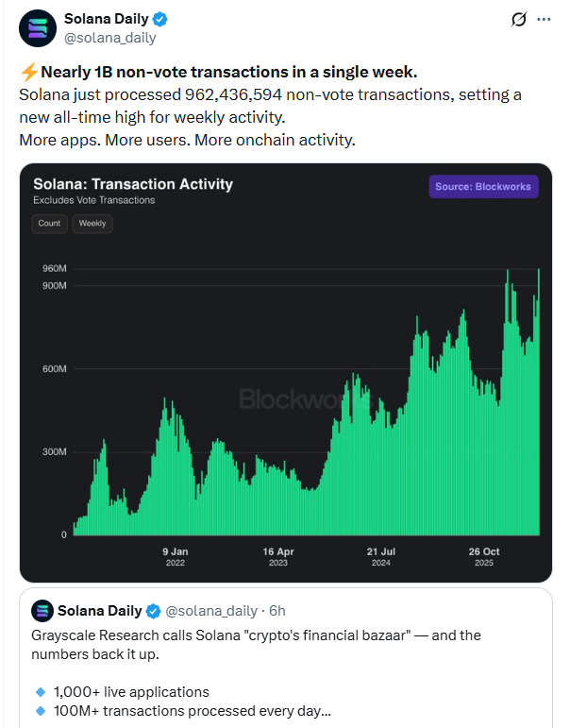Click the @solana_daily handle in quoted tweet
Image resolution: width=570 pixels, height=728 pixels.
[211, 611]
